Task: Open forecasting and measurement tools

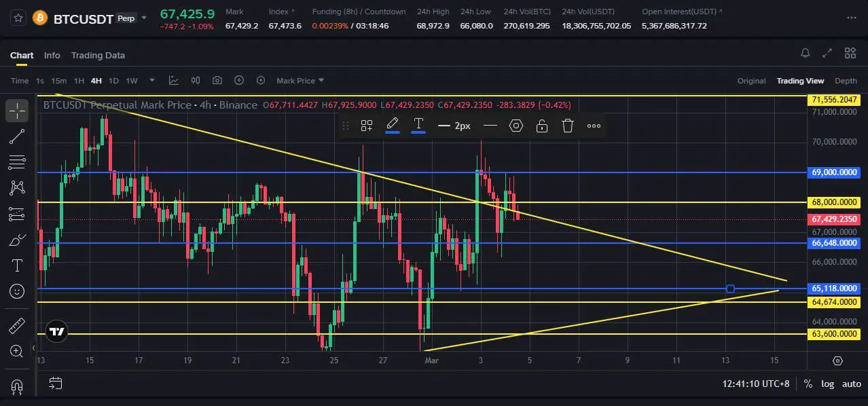Action: tap(17, 214)
